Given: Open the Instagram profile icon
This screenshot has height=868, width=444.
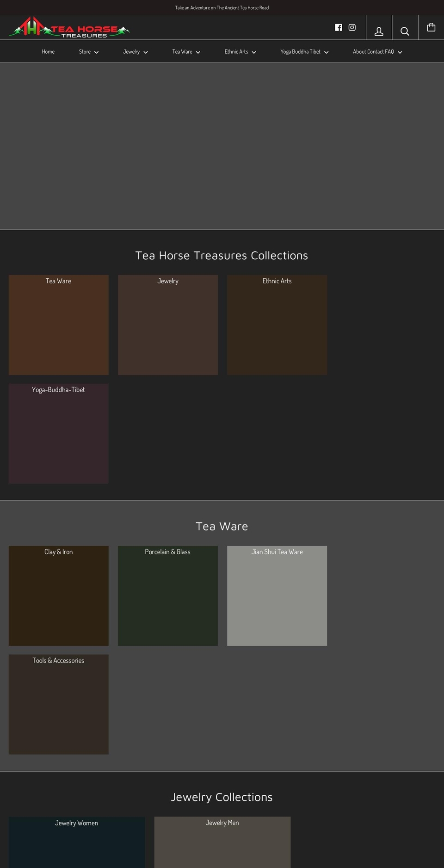Looking at the screenshot, I should point(352,27).
